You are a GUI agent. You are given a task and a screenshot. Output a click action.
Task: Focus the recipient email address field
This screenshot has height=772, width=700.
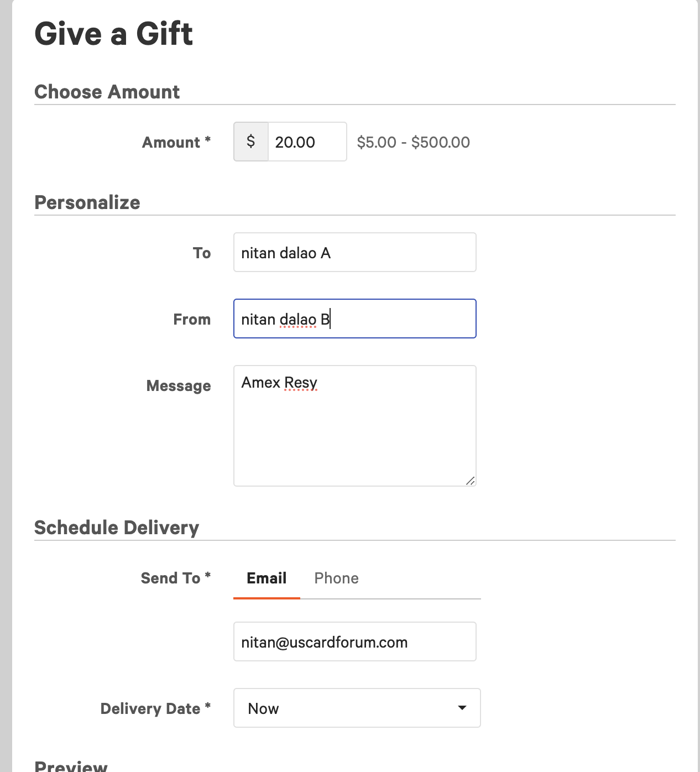[354, 642]
